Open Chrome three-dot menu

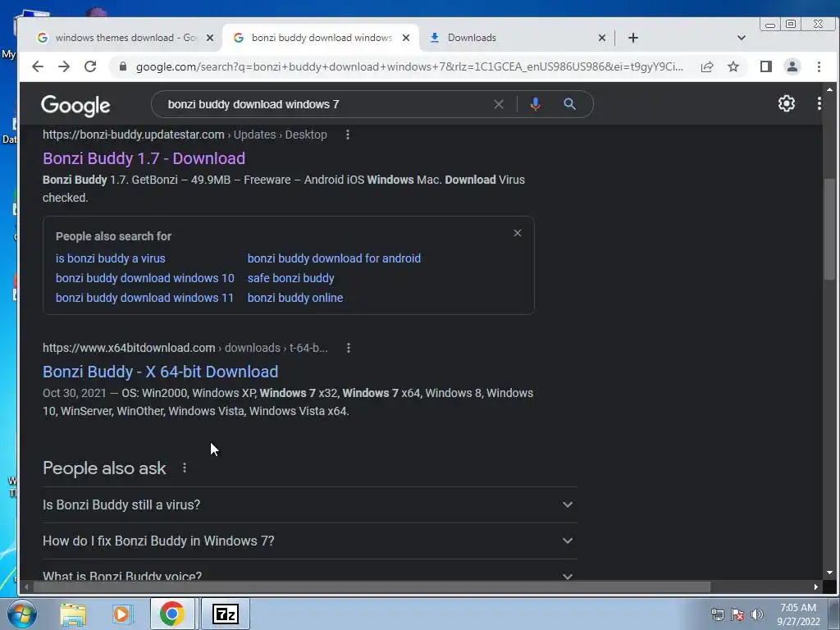coord(819,66)
